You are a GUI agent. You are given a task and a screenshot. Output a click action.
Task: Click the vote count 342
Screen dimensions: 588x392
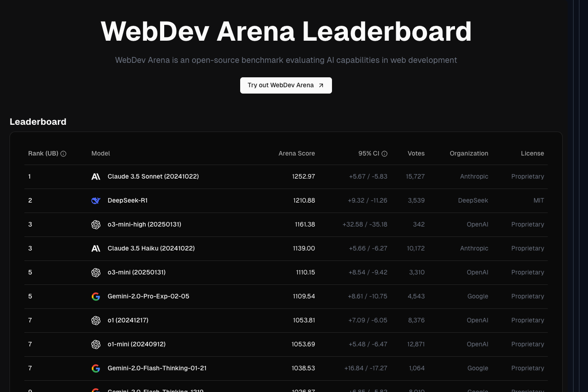tap(419, 225)
